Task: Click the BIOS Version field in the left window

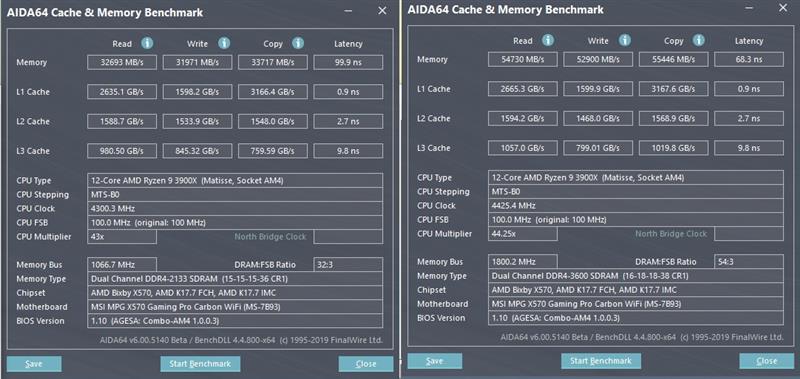Action: 235,321
